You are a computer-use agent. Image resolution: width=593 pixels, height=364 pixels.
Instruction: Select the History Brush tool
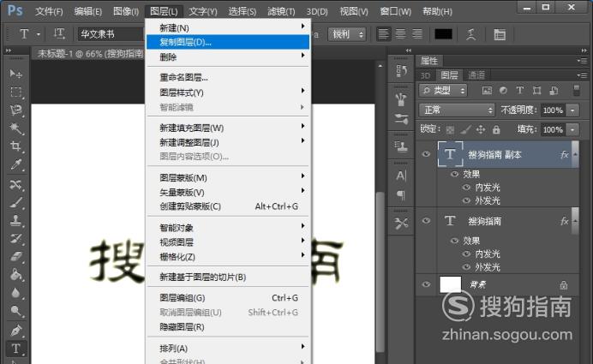(x=15, y=238)
